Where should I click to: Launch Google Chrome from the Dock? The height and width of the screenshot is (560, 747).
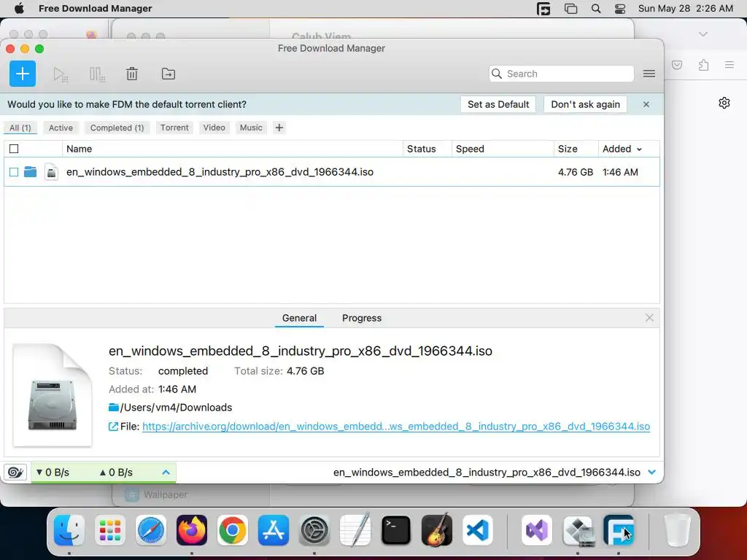(x=233, y=530)
